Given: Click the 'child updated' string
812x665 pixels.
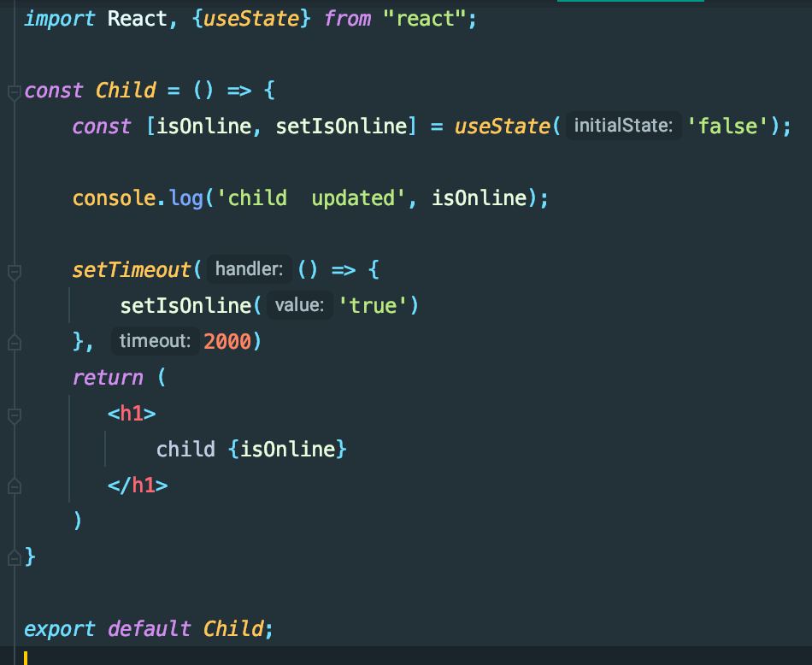Looking at the screenshot, I should [x=310, y=197].
